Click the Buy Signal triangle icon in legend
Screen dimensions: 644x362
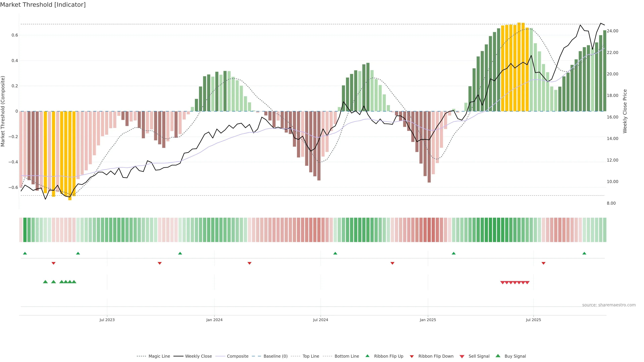[x=498, y=356]
